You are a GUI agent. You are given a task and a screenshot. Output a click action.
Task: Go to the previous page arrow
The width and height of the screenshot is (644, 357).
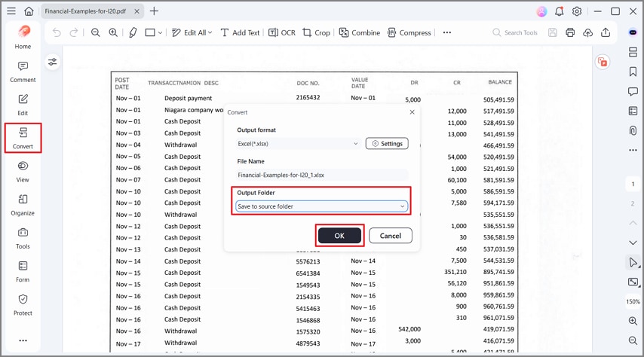pos(633,223)
